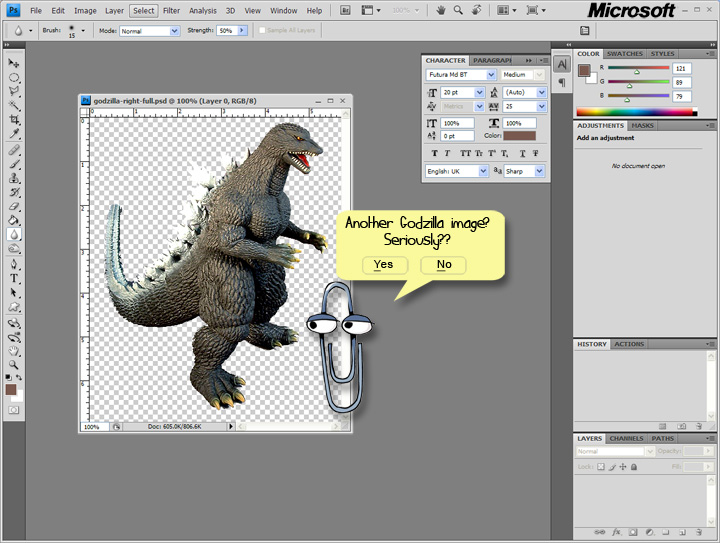Switch to the Channels tab
The width and height of the screenshot is (720, 543).
[626, 438]
